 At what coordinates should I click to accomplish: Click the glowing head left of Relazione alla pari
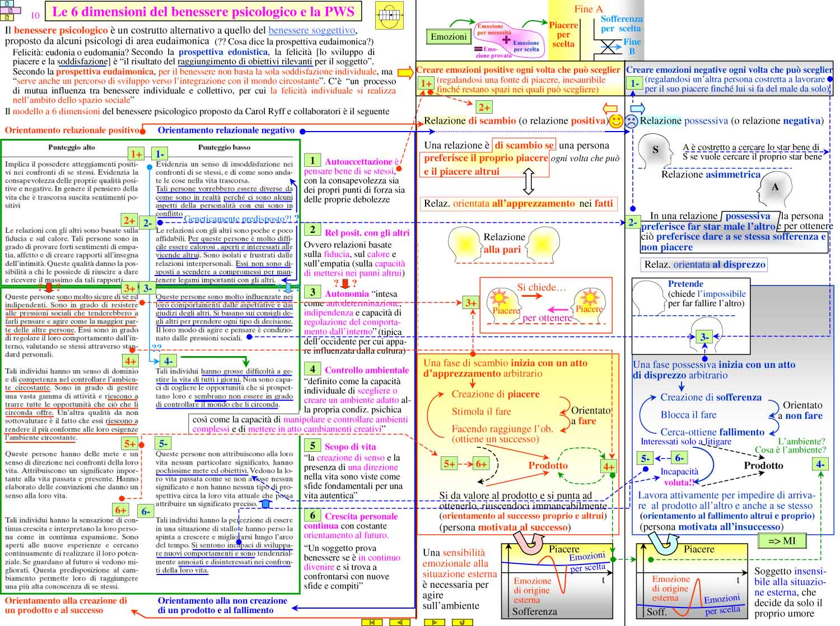[x=464, y=244]
